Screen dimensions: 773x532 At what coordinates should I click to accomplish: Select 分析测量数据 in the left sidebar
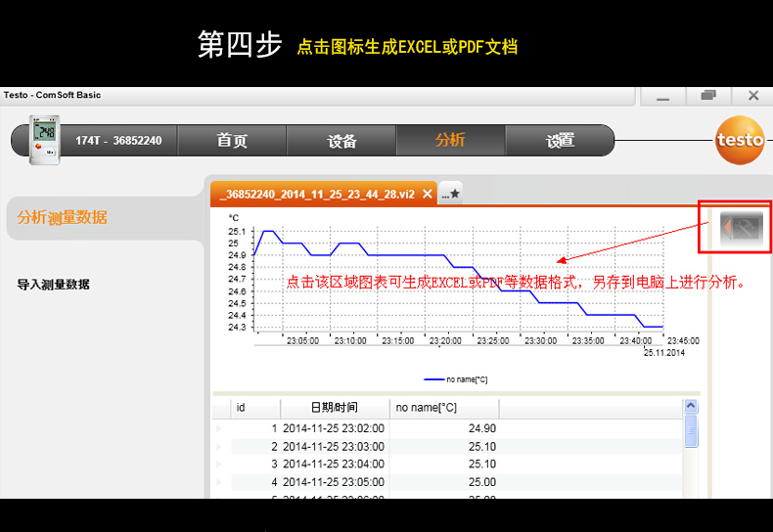coord(63,217)
